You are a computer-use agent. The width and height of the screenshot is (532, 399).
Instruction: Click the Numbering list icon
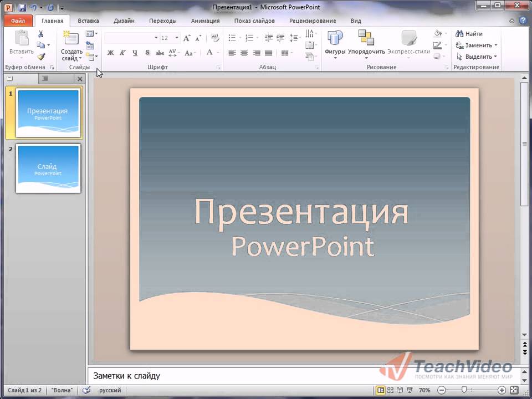249,38
